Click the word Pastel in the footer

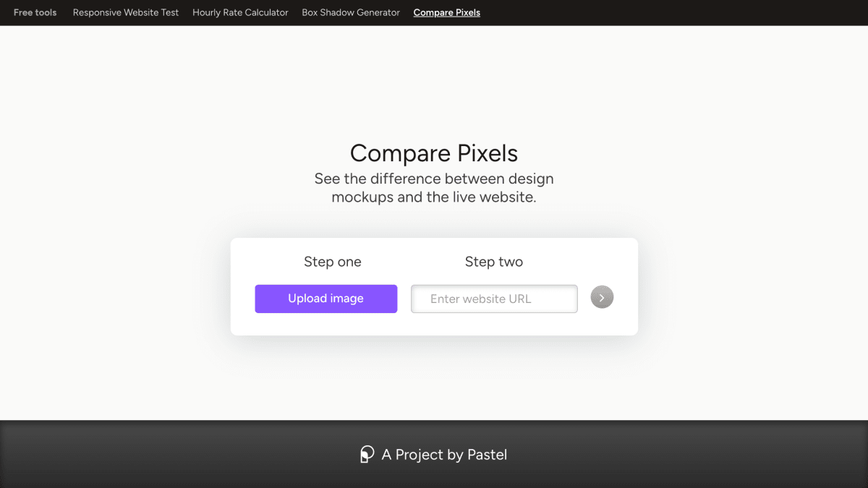[x=488, y=455]
